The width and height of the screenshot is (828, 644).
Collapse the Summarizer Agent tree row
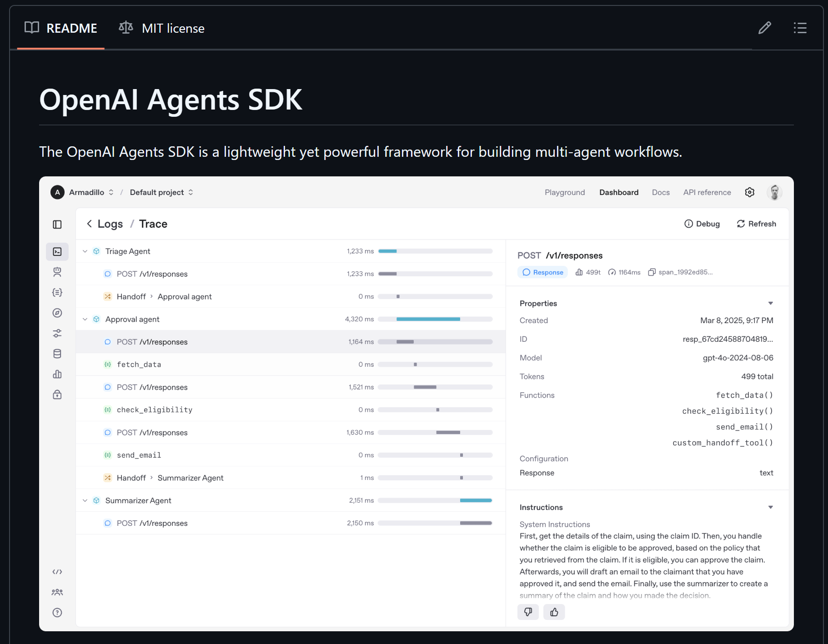click(x=85, y=500)
